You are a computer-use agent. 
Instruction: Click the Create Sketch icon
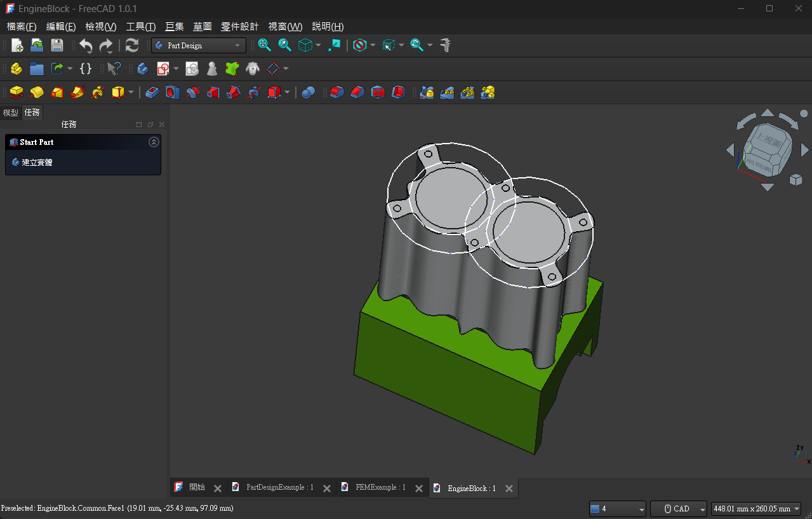[x=163, y=69]
